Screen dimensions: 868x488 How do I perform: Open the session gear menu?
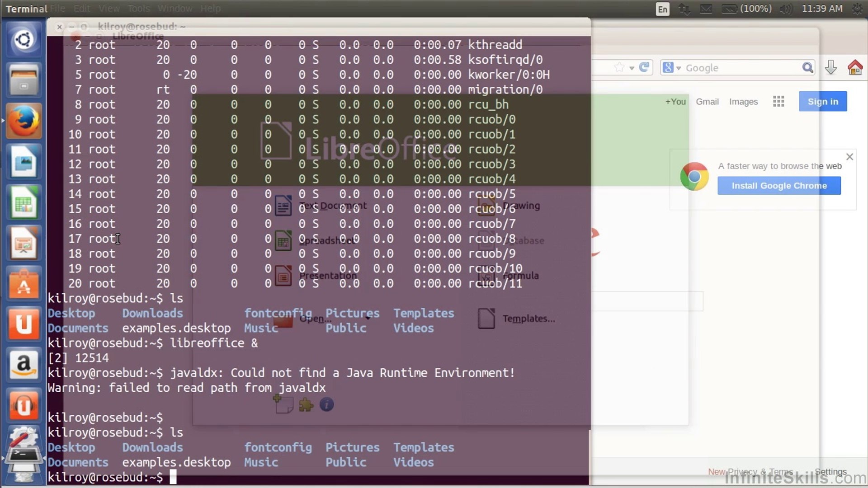pos(857,9)
